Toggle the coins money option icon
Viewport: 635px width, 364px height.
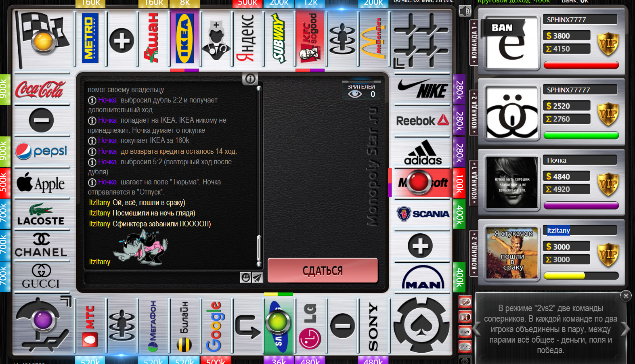(465, 317)
